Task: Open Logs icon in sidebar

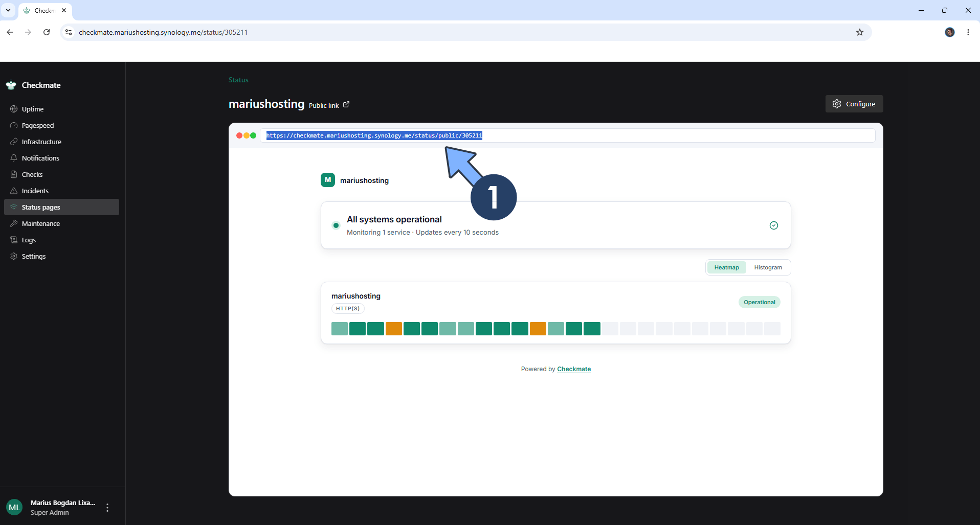Action: (x=14, y=240)
